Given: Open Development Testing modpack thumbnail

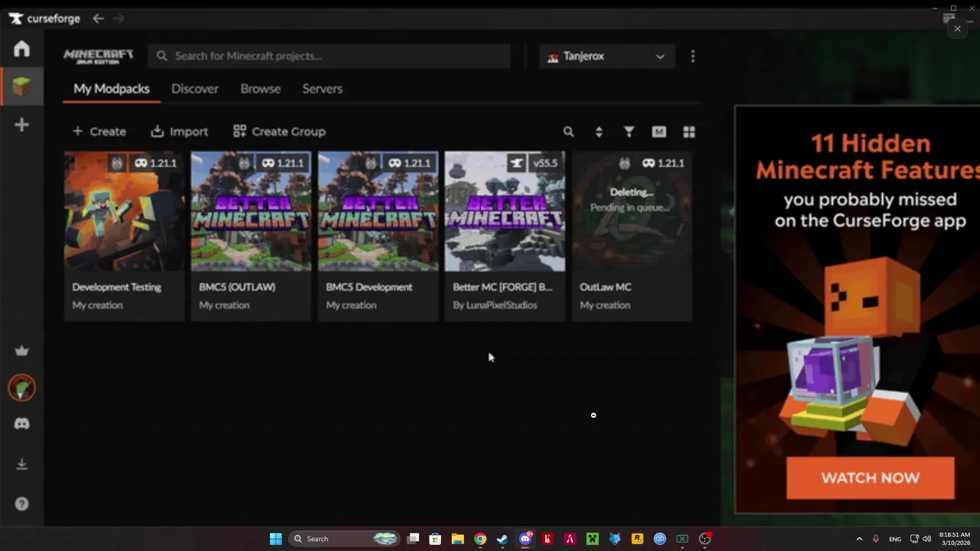Looking at the screenshot, I should (124, 211).
